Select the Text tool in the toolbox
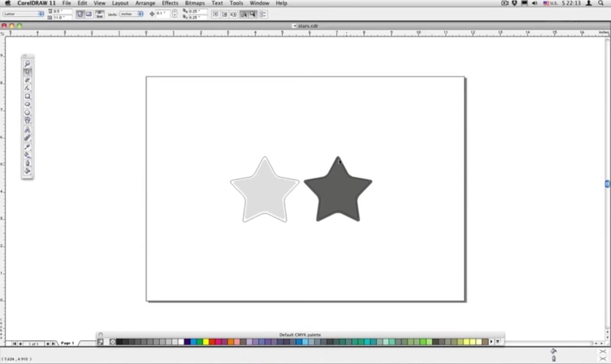The width and height of the screenshot is (611, 364). [x=27, y=130]
